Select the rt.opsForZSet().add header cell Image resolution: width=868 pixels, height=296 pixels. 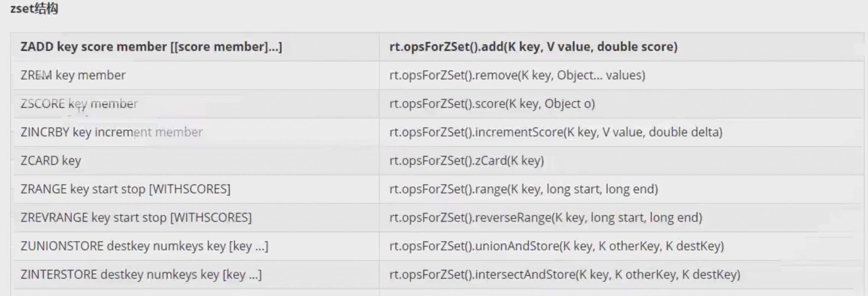[x=533, y=47]
